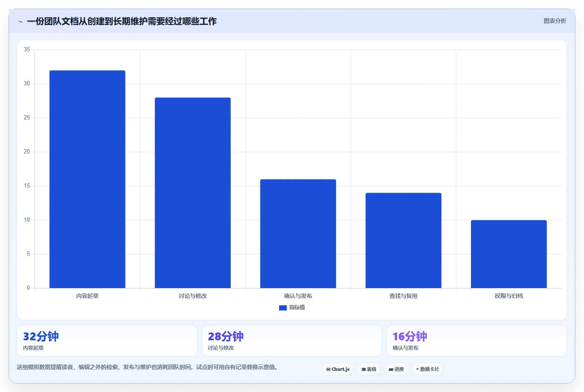The image size is (584, 392).
Task: Click the y-axis value 5
Action: point(28,254)
